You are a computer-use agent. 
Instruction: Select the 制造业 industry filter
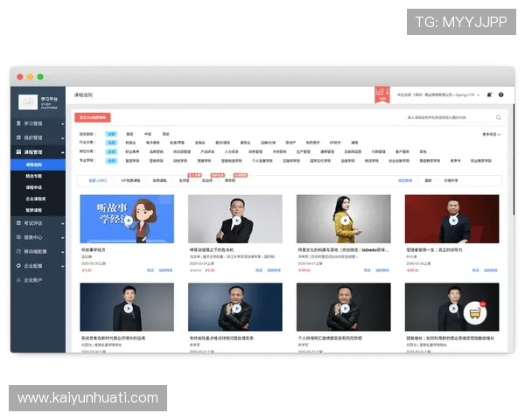pyautogui.click(x=130, y=141)
